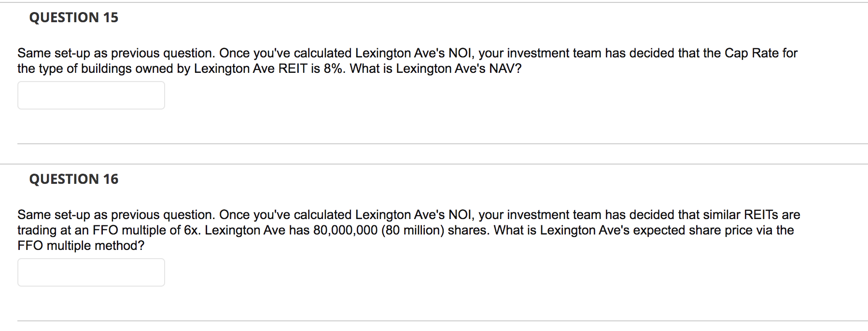The height and width of the screenshot is (331, 868).
Task: Select the QUESTION 15 heading
Action: point(74,17)
